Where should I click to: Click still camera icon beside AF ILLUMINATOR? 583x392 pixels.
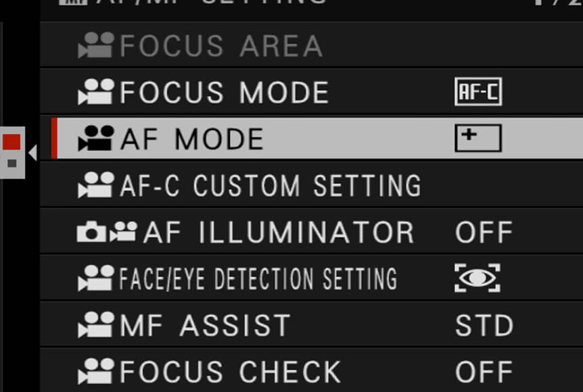pos(91,232)
